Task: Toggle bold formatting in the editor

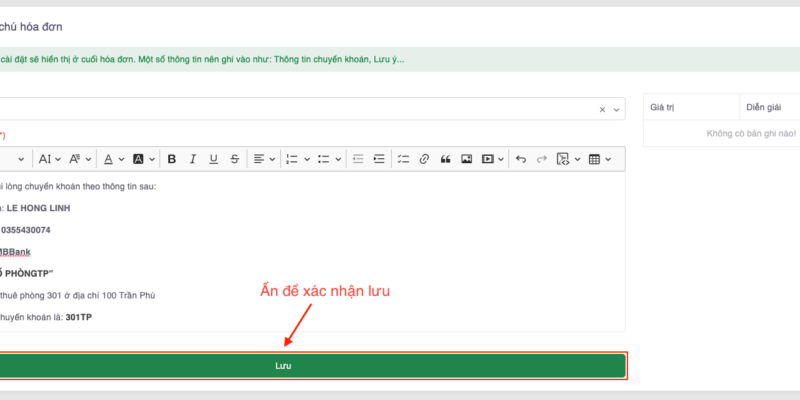Action: (x=172, y=159)
